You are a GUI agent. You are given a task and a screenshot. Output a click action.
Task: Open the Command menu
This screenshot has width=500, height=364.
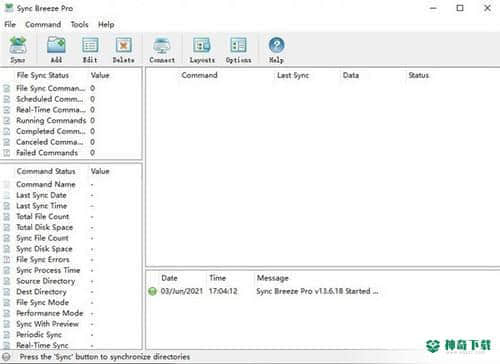[x=43, y=25]
